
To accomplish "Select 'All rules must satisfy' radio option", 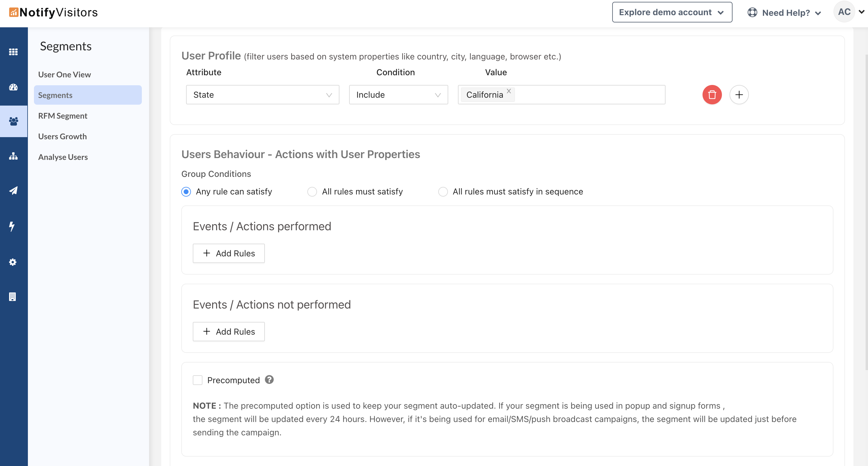I will (x=312, y=191).
